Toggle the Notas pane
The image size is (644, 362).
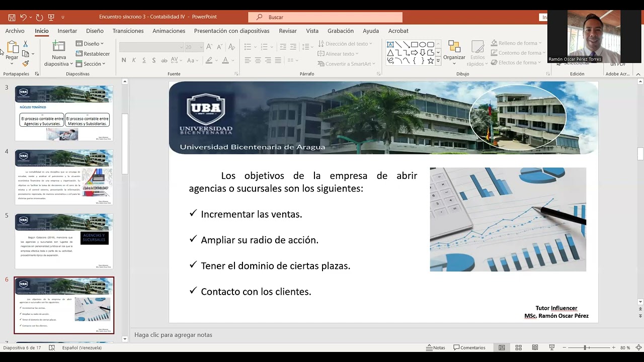coord(436,347)
